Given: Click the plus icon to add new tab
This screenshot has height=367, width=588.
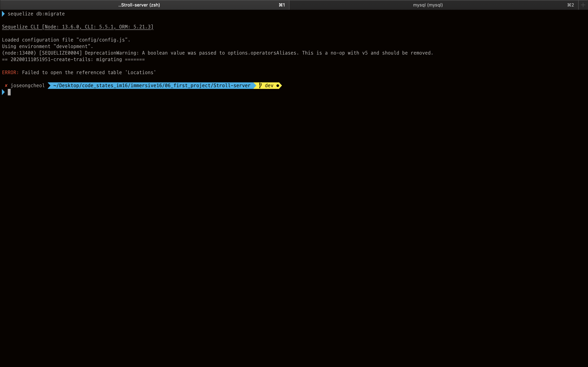Looking at the screenshot, I should [583, 5].
